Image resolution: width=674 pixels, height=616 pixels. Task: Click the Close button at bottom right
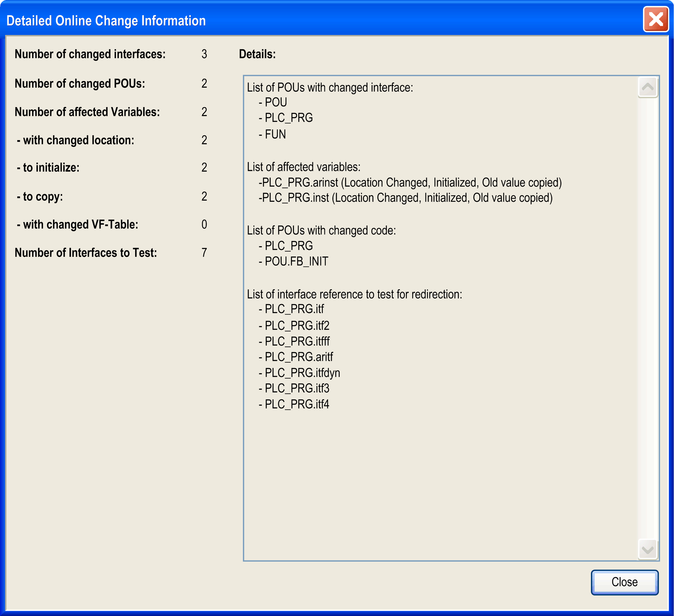coord(624,582)
